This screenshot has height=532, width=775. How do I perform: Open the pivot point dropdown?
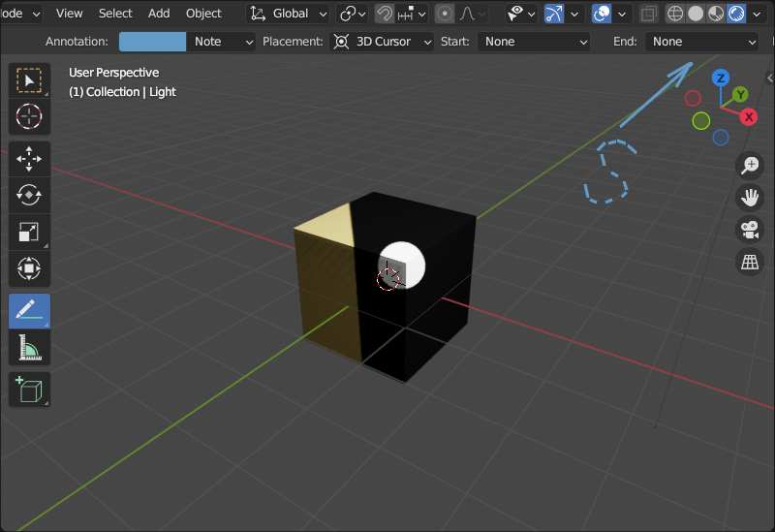(x=353, y=14)
